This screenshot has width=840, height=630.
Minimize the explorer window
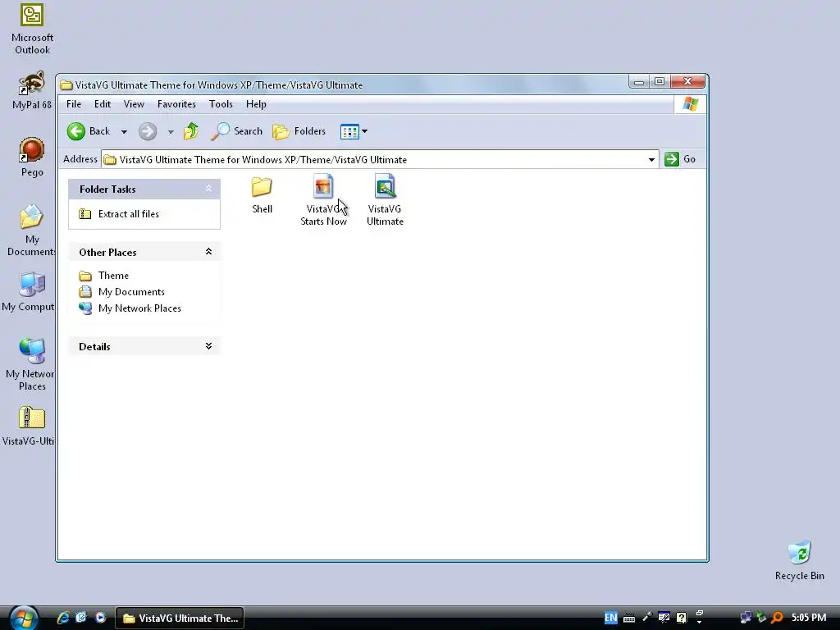[x=638, y=82]
